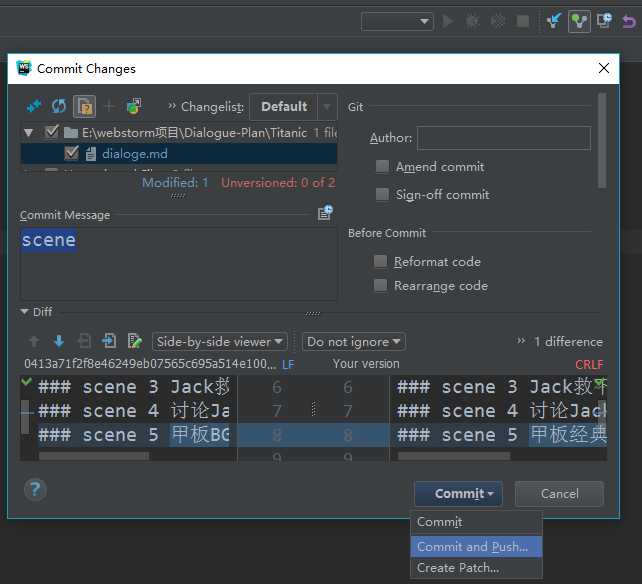Click the Commit changes VCS toolbar icon

[x=579, y=21]
